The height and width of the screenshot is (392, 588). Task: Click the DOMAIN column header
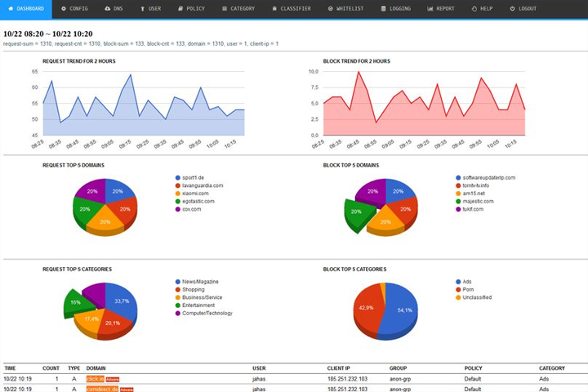(96, 368)
